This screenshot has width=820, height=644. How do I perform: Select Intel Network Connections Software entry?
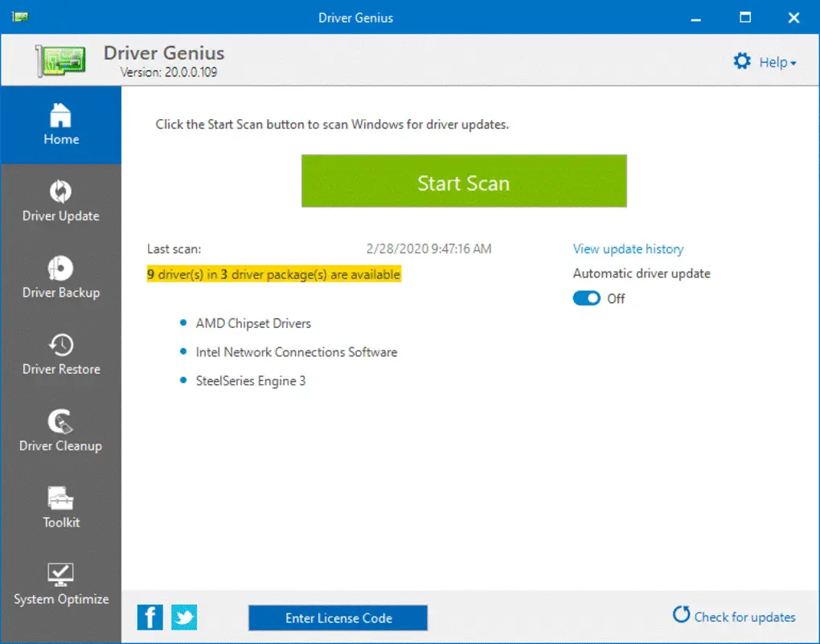click(x=297, y=352)
